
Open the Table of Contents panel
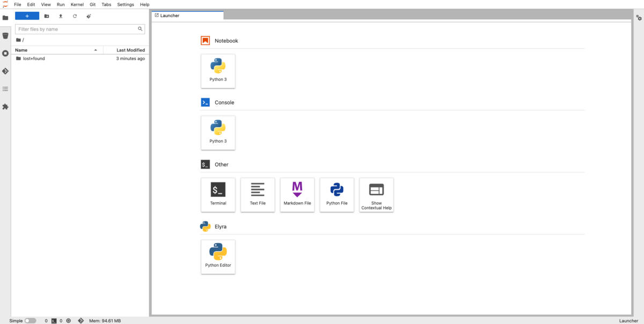coord(5,89)
